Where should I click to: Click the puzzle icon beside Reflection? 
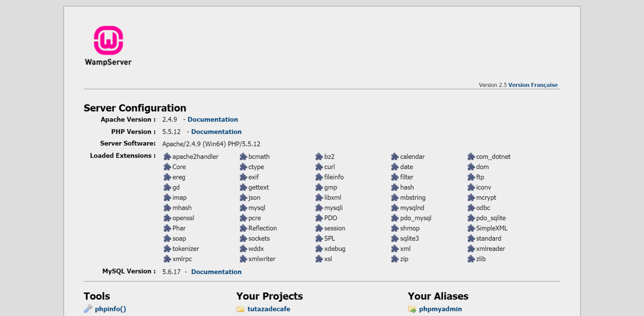(243, 228)
